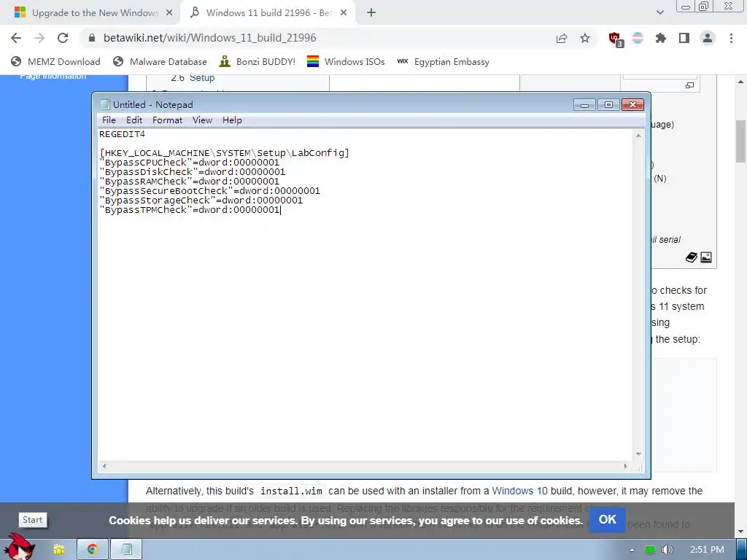Open the MEMZ Download bookmark
The image size is (747, 560).
[x=55, y=61]
